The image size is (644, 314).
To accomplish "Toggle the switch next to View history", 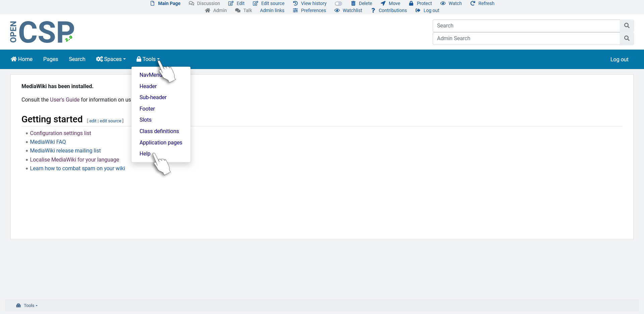I will (338, 4).
